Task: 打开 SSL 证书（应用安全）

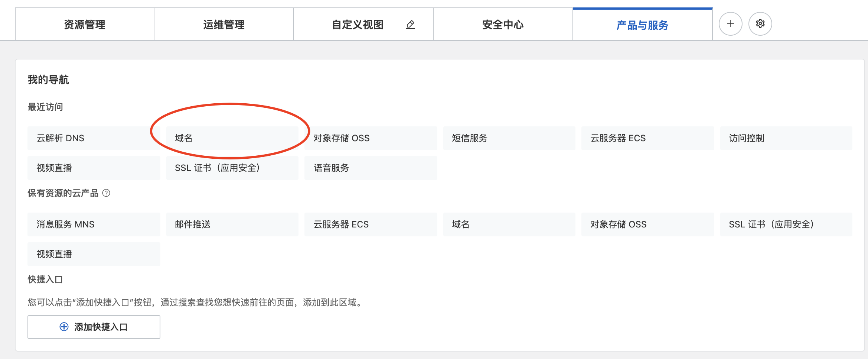Action: coord(232,168)
